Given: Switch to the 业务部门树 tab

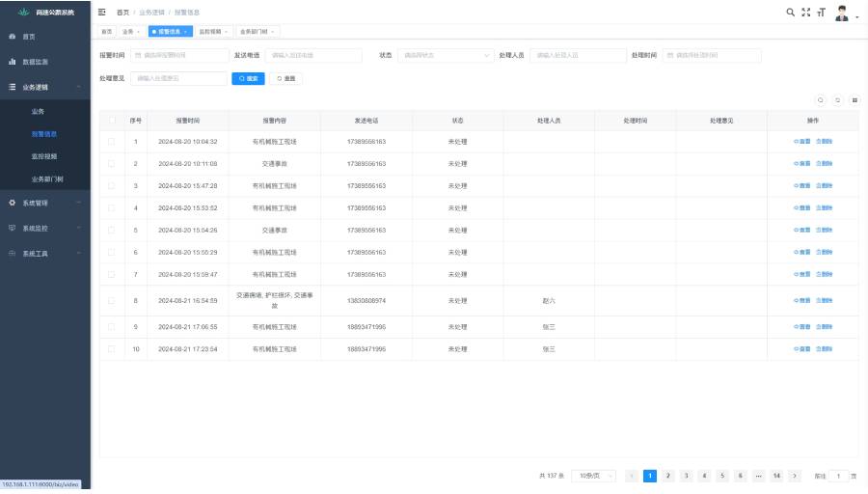Looking at the screenshot, I should click(x=258, y=32).
